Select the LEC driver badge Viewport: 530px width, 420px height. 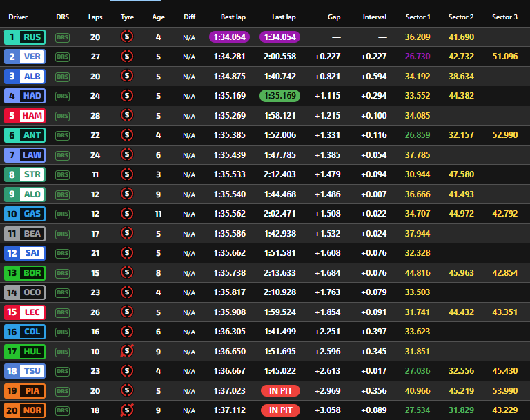(x=25, y=312)
